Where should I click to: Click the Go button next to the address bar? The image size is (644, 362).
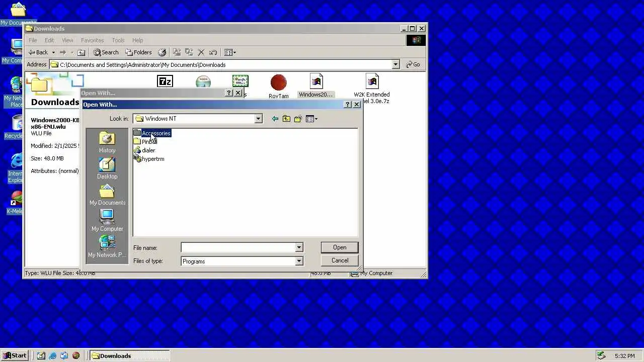[414, 64]
